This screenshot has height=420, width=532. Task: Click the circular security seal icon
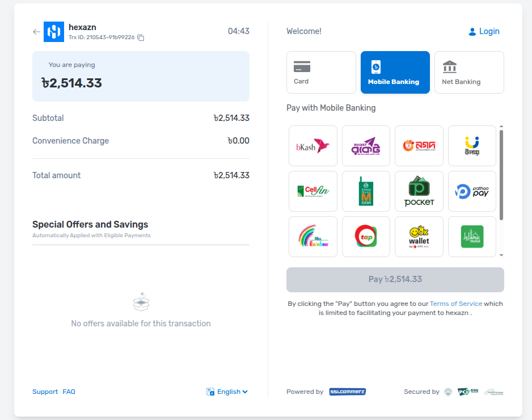point(448,392)
